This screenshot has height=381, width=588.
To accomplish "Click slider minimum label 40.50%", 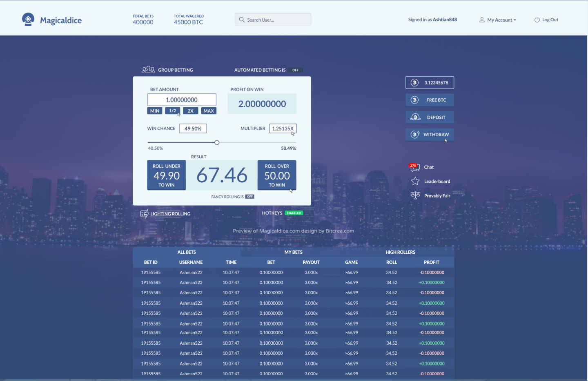I will click(x=156, y=148).
